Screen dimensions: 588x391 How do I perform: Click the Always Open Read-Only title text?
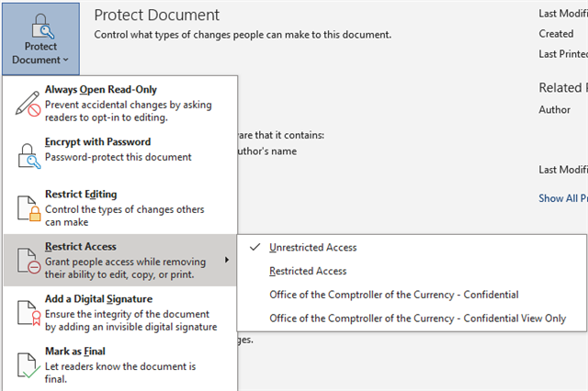click(x=101, y=90)
